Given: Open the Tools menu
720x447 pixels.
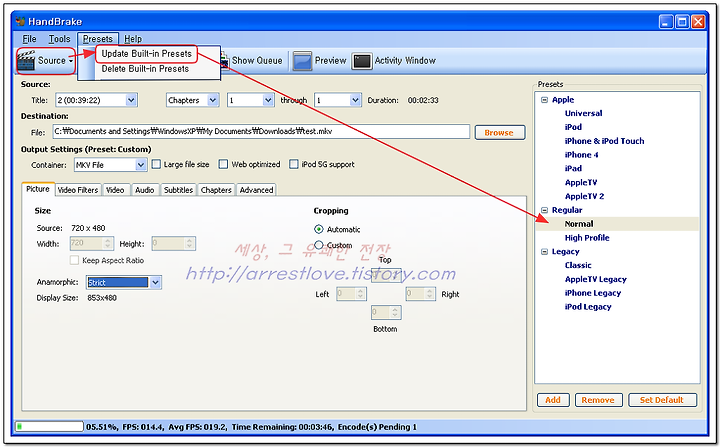Looking at the screenshot, I should tap(59, 39).
